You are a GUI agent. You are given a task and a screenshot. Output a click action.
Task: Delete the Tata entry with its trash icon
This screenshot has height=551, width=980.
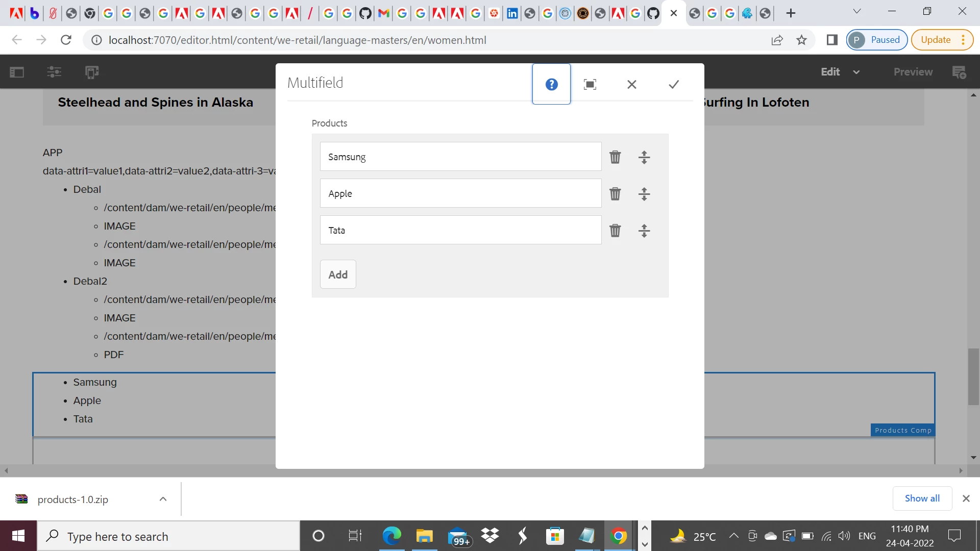click(615, 231)
